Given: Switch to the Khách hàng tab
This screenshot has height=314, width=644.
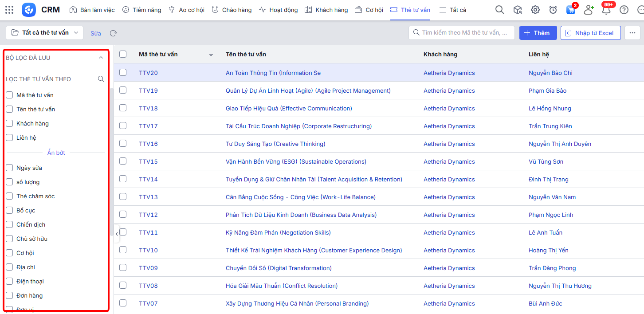Looking at the screenshot, I should (x=326, y=10).
